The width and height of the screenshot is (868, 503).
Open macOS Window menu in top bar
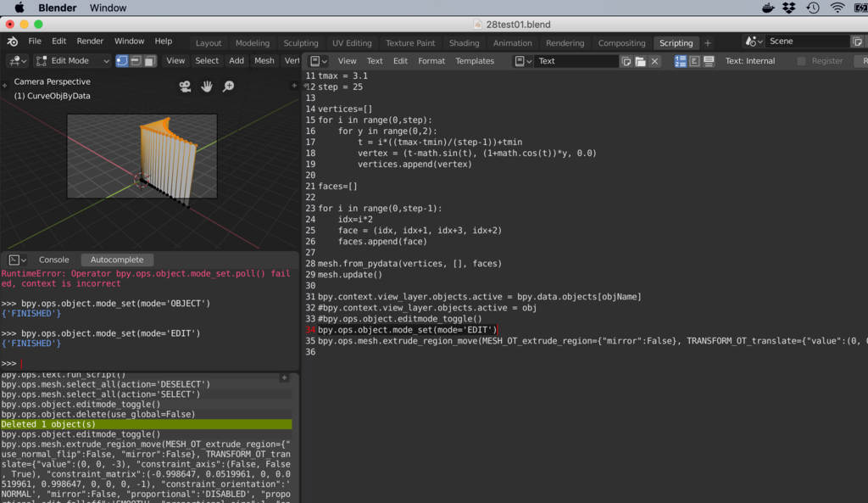point(108,8)
